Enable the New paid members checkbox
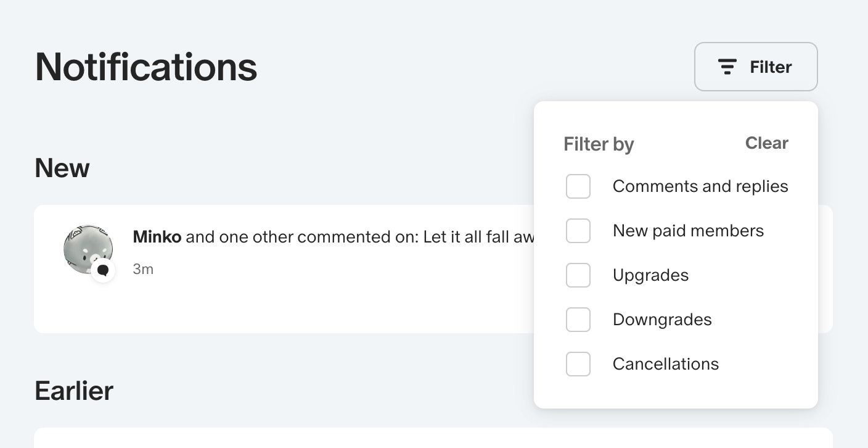This screenshot has width=868, height=448. pyautogui.click(x=578, y=231)
